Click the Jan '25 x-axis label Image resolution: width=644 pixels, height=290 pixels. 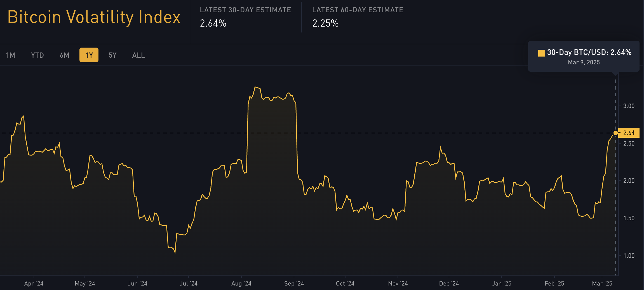pos(502,284)
